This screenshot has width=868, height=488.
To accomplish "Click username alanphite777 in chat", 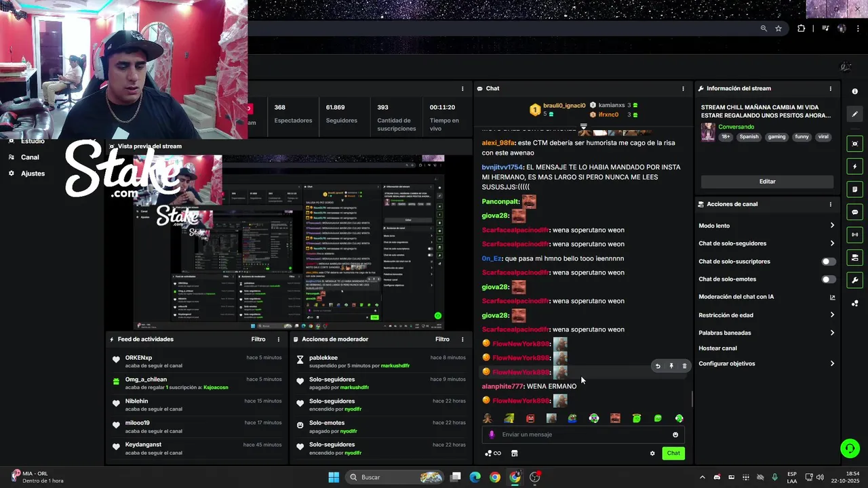I will (x=502, y=386).
